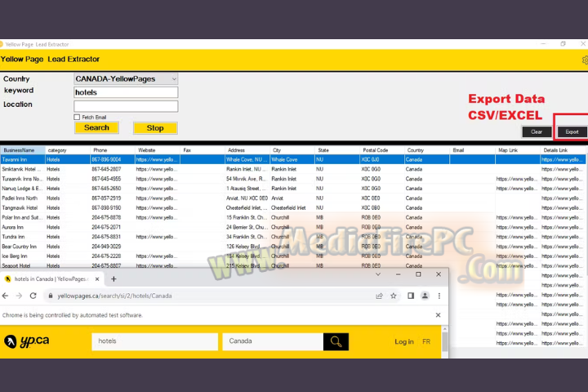The image size is (588, 392).
Task: Enable the Fetch Email checkbox
Action: coord(77,117)
